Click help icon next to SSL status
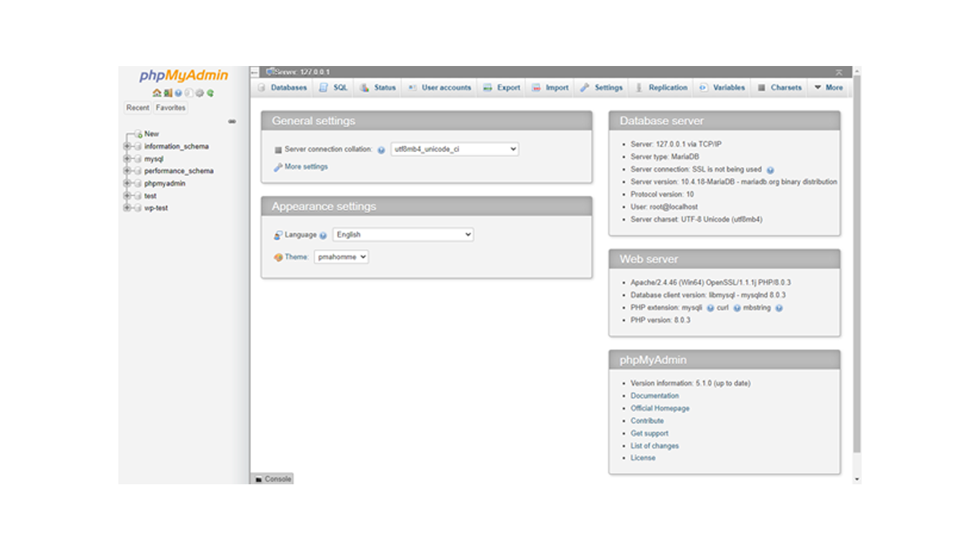This screenshot has width=980, height=551. 770,170
